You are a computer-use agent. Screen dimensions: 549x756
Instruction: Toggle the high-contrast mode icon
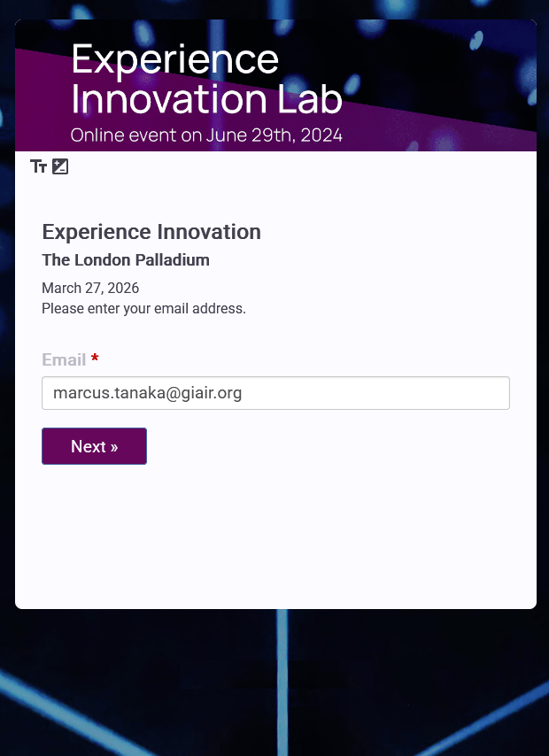60,166
